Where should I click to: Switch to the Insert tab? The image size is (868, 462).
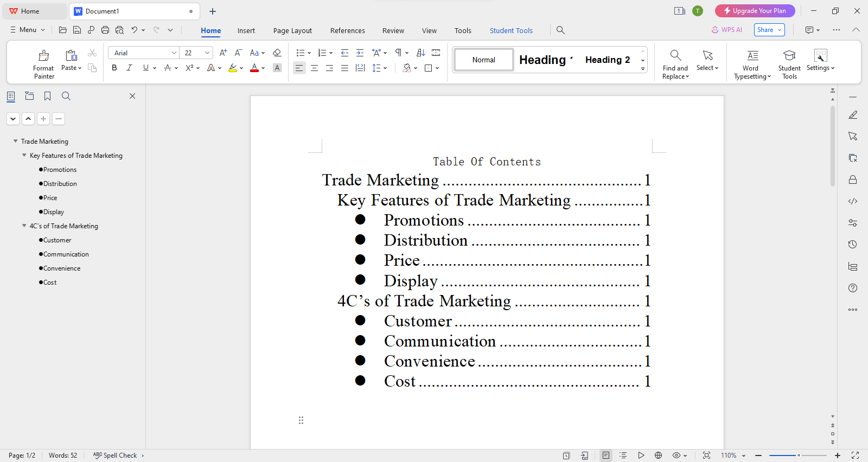pyautogui.click(x=246, y=30)
